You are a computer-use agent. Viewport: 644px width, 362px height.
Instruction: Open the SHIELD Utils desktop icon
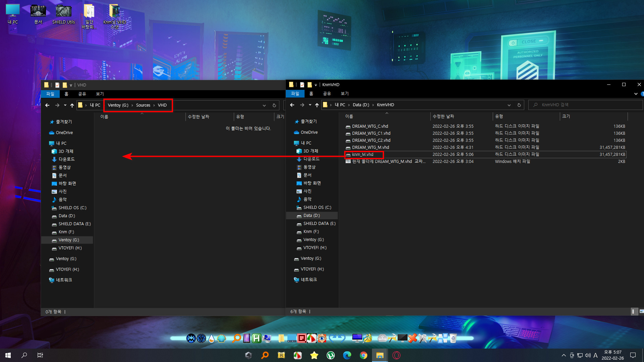point(63,14)
